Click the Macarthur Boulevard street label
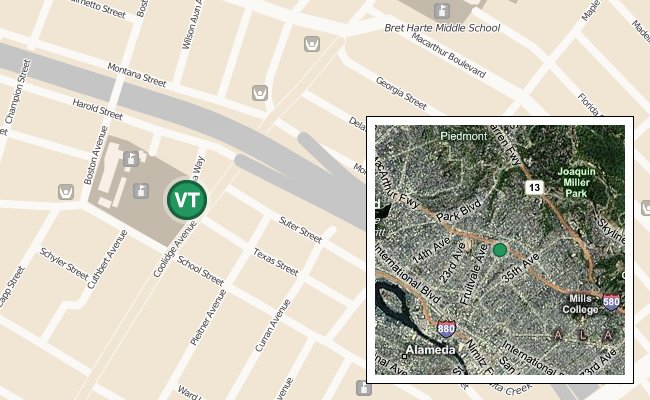Screen dimensions: 650x400 click(448, 55)
